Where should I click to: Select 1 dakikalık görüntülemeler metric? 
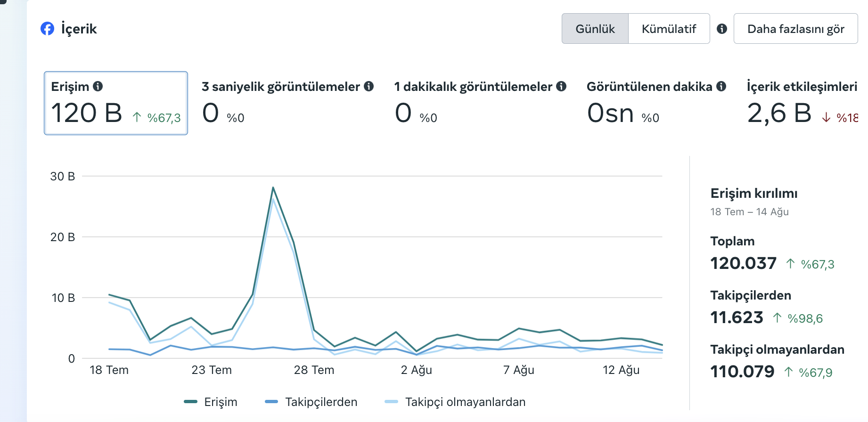coord(480,103)
